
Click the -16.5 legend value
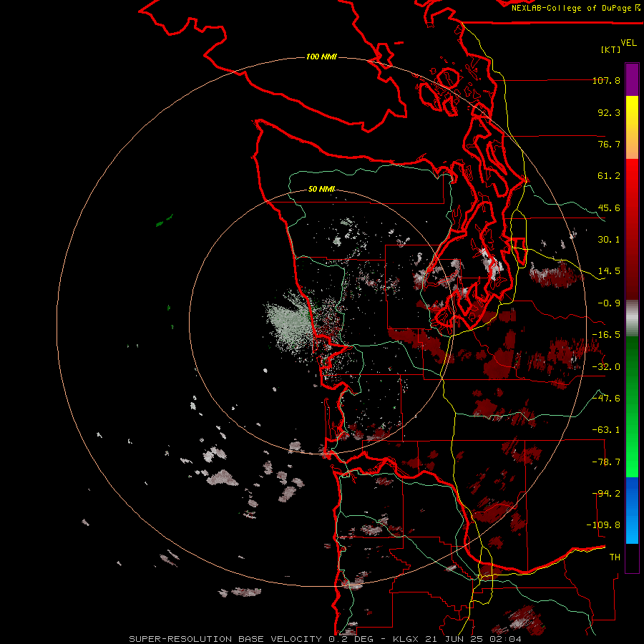606,335
